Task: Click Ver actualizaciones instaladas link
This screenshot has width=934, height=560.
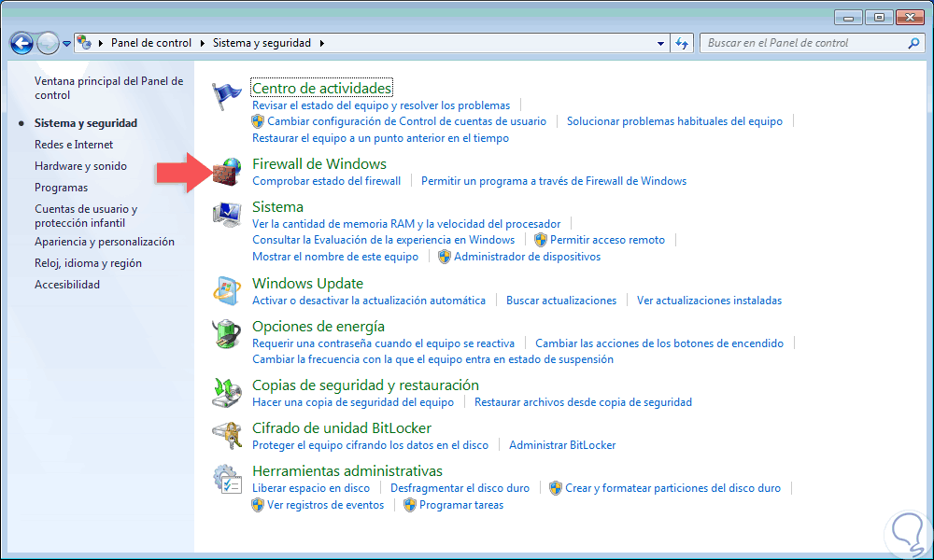Action: pyautogui.click(x=710, y=301)
